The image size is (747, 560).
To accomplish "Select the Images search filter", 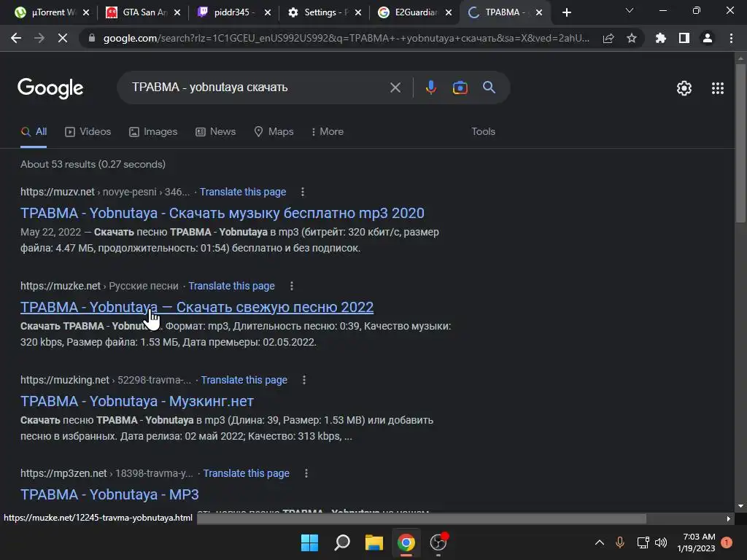I will (153, 131).
